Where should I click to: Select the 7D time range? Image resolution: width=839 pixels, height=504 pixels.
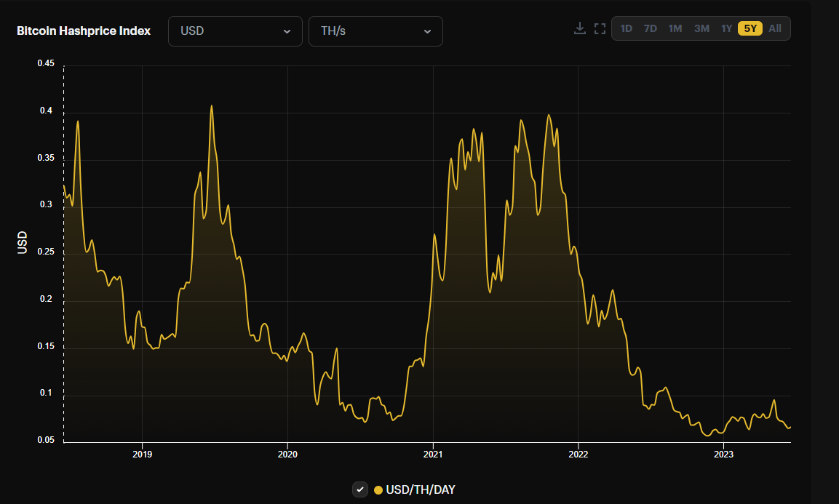(650, 29)
